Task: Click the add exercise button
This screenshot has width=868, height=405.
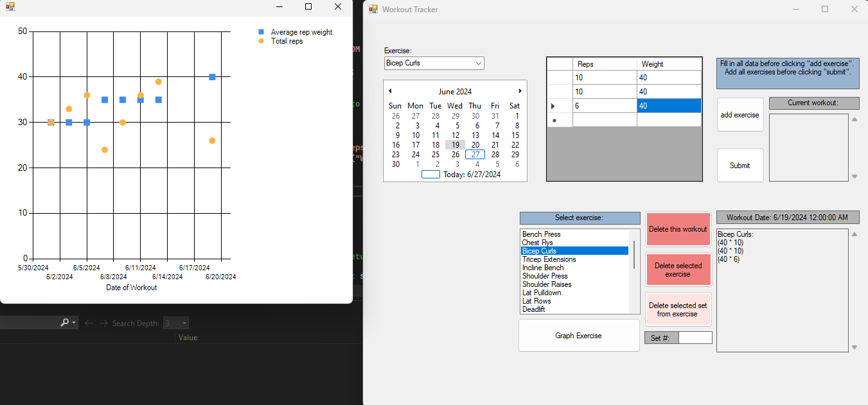Action: coord(740,115)
